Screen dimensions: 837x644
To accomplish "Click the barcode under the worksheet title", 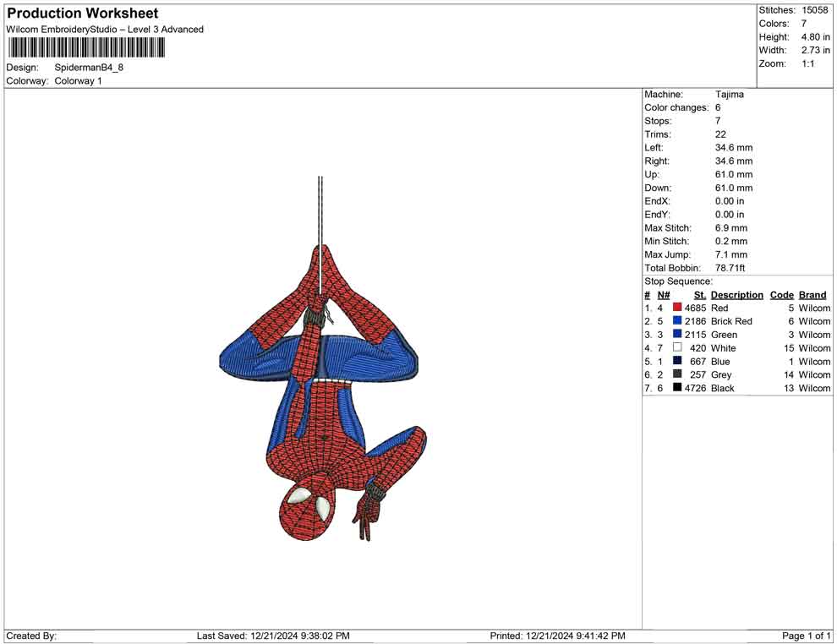I will 86,48.
